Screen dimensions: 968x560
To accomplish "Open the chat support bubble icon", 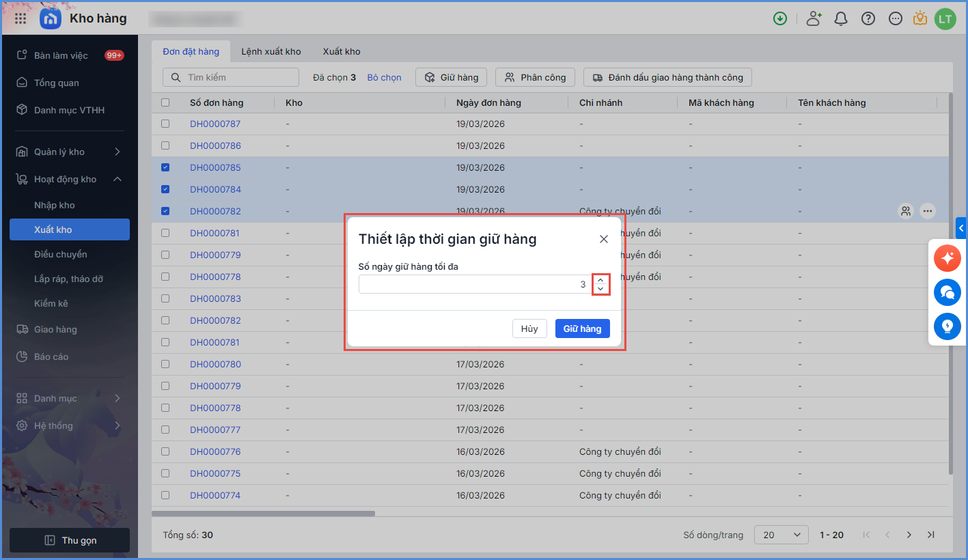I will pos(947,292).
